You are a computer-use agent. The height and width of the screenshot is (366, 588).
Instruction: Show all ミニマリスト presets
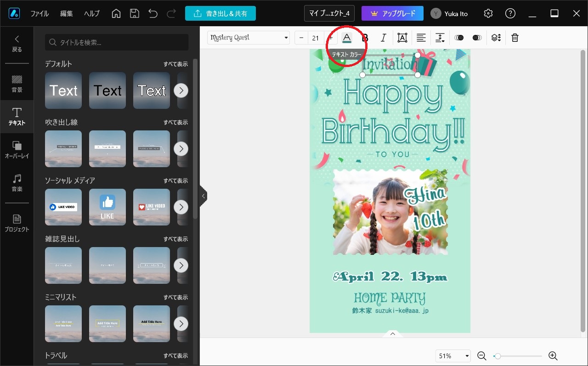tap(176, 298)
